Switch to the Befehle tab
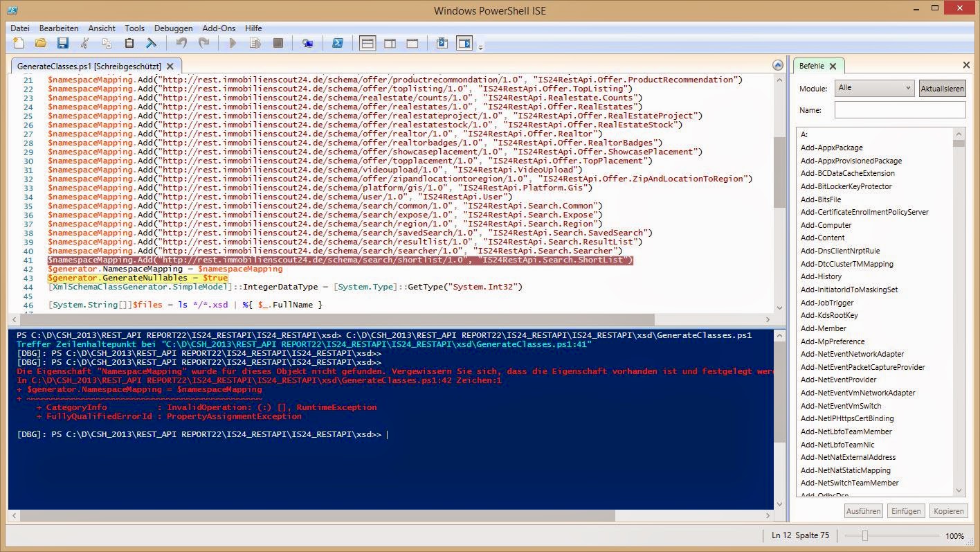This screenshot has width=980, height=552. click(x=811, y=66)
